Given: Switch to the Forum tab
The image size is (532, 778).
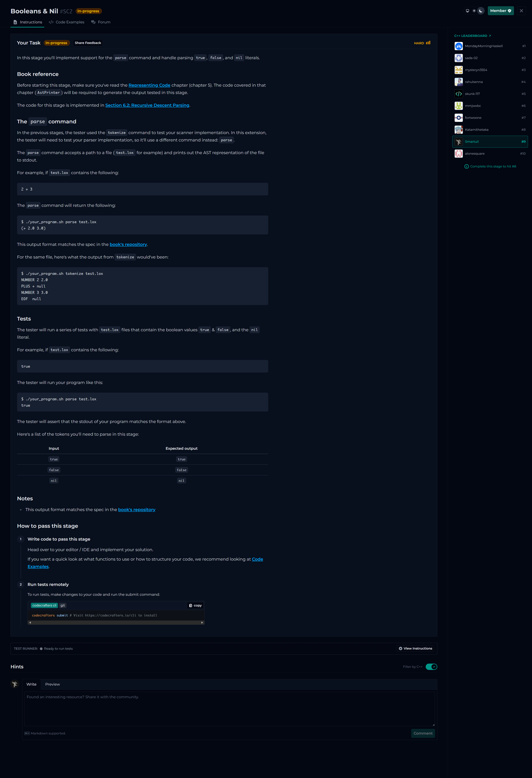Looking at the screenshot, I should [101, 22].
